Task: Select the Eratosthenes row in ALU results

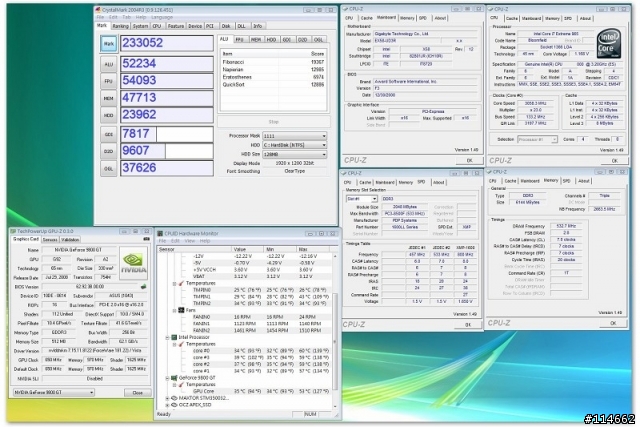Action: point(273,77)
